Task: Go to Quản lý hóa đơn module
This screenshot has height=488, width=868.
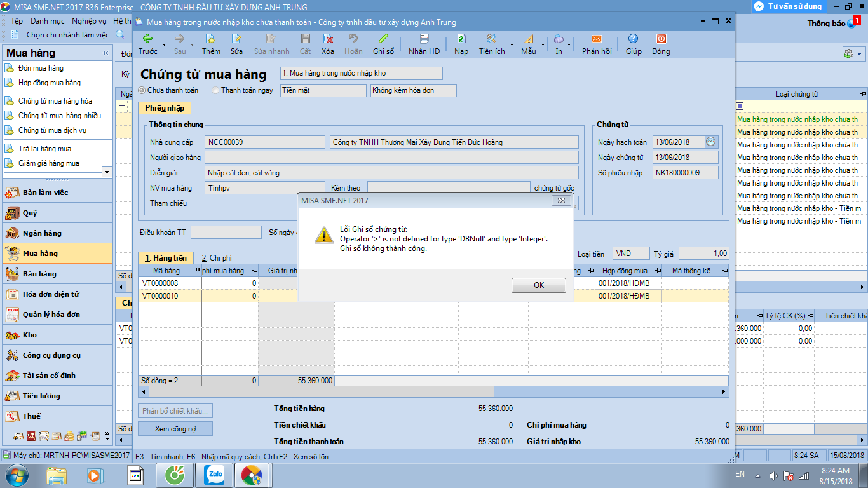Action: tap(57, 315)
